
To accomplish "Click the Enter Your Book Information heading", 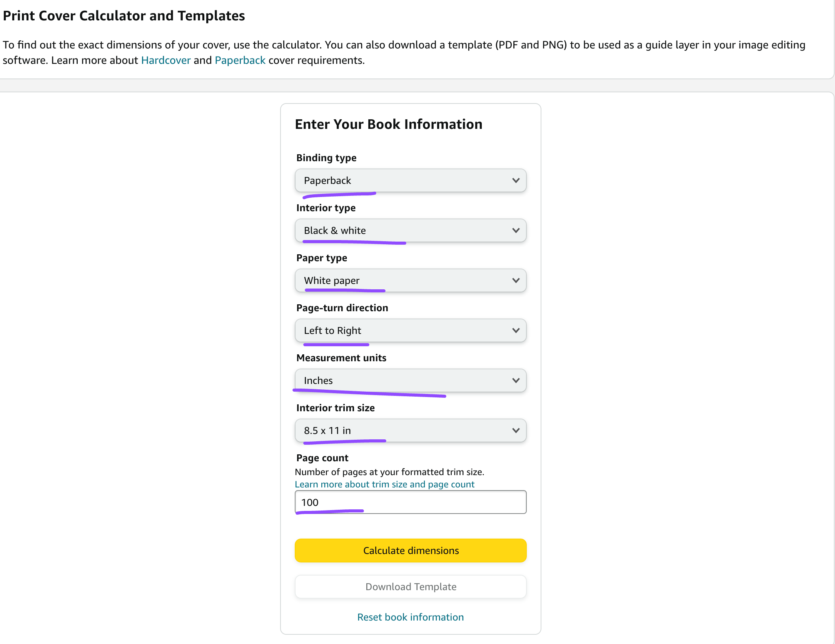I will click(x=388, y=124).
